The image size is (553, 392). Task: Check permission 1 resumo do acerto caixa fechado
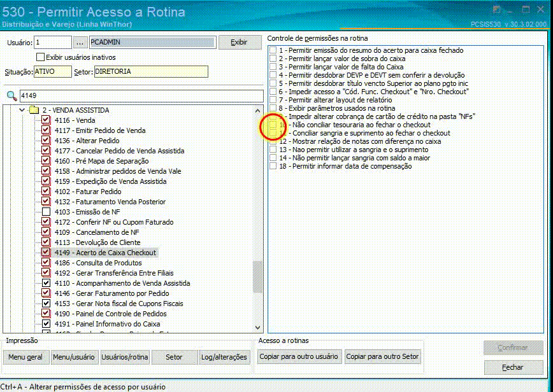pyautogui.click(x=273, y=50)
